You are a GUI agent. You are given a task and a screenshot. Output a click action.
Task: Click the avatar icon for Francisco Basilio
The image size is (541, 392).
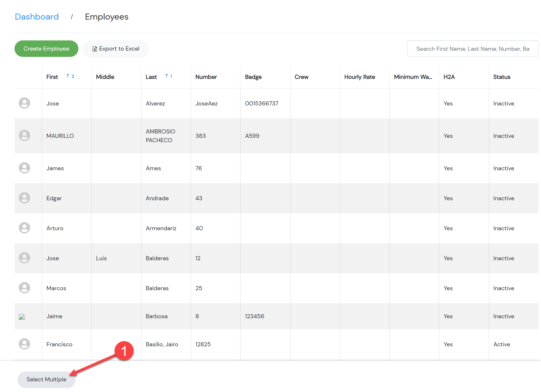[24, 344]
